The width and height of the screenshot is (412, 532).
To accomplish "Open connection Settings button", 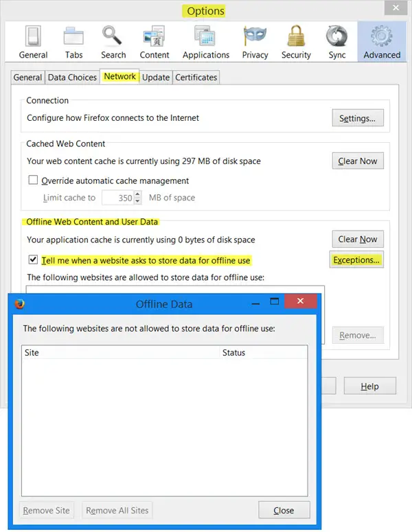I will pyautogui.click(x=358, y=118).
